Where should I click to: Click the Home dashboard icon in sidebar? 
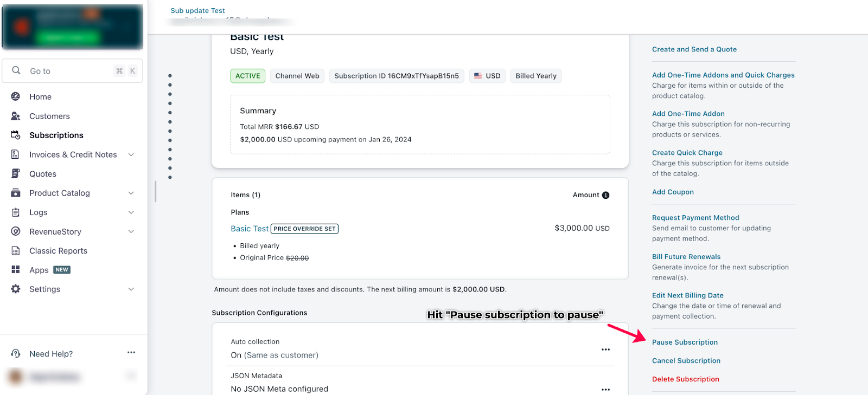pyautogui.click(x=16, y=96)
